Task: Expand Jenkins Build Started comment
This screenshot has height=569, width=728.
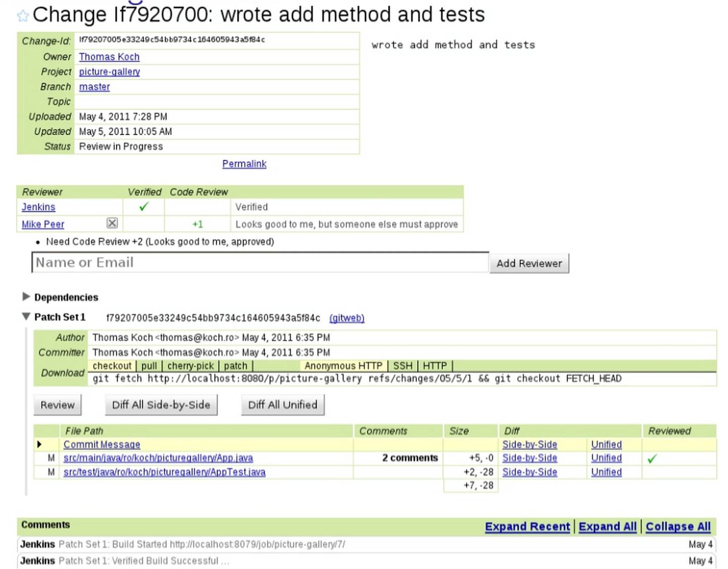Action: pyautogui.click(x=202, y=544)
